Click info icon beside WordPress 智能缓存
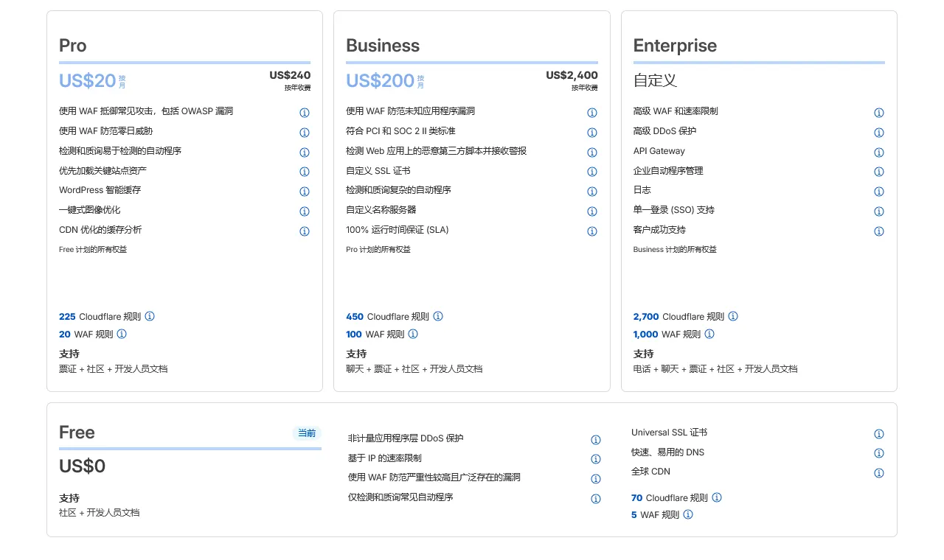944x560 pixels. (304, 192)
